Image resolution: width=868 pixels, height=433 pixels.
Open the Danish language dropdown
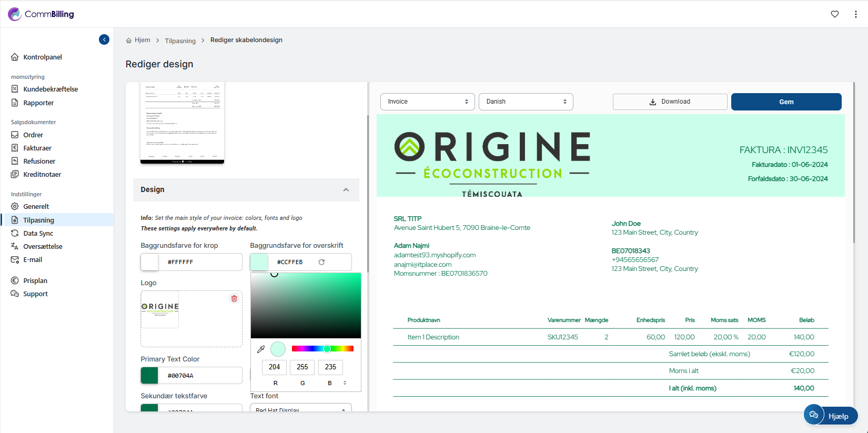pyautogui.click(x=526, y=102)
